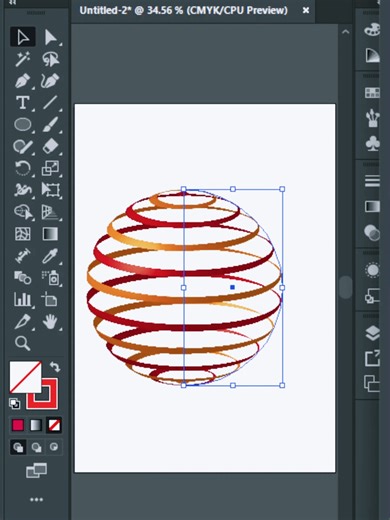Apply Gradient mode to selection

pyautogui.click(x=36, y=425)
